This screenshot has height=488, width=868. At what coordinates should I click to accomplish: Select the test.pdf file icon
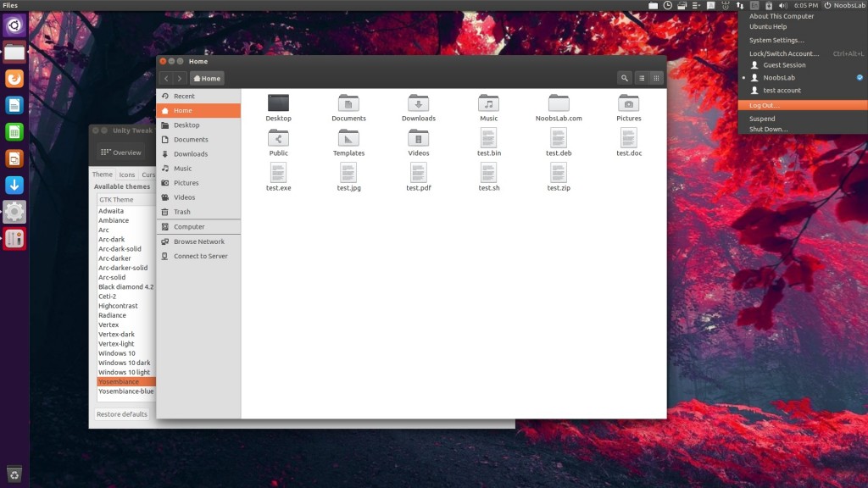point(419,173)
